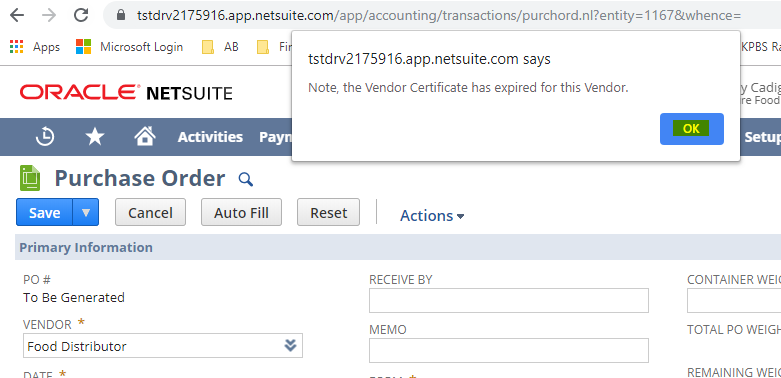The height and width of the screenshot is (378, 781).
Task: Click into the Memo field
Action: click(509, 350)
